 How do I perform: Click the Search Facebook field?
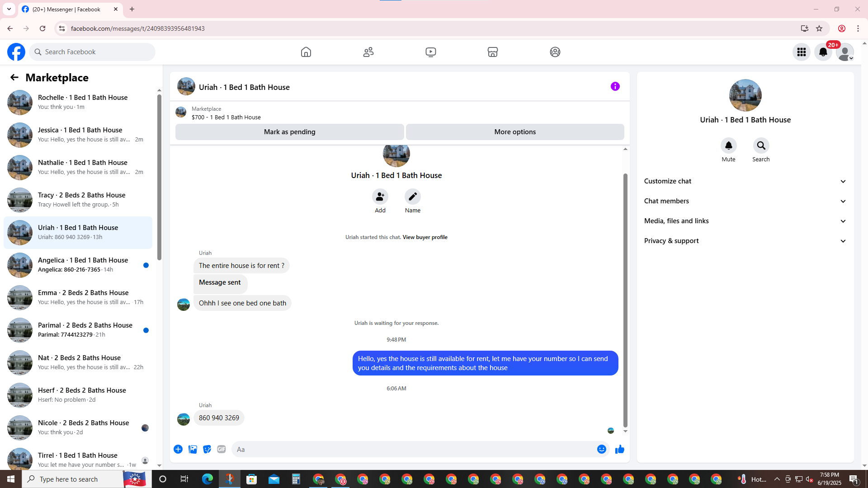(x=92, y=52)
